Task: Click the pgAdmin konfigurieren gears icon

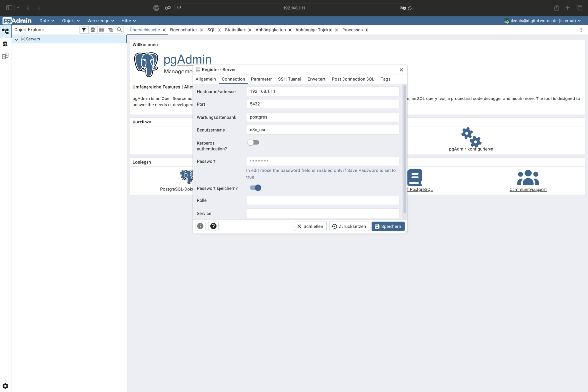Action: pyautogui.click(x=471, y=137)
